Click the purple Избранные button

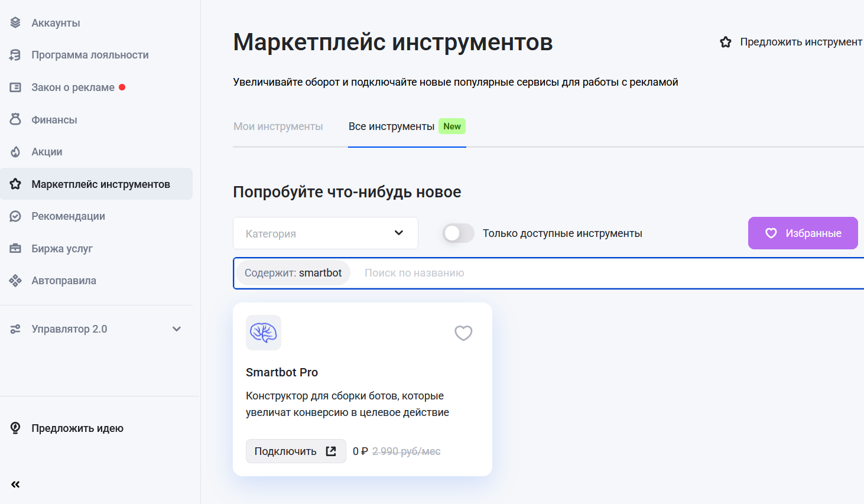pyautogui.click(x=803, y=233)
